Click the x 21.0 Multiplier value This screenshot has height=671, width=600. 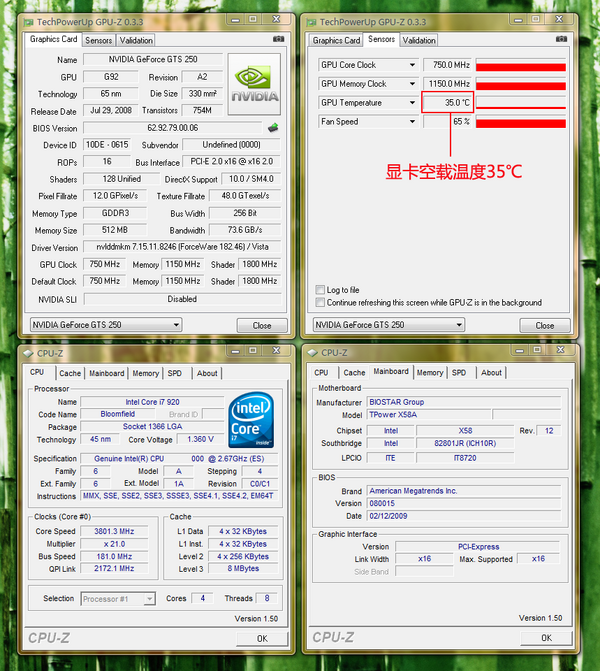[114, 544]
